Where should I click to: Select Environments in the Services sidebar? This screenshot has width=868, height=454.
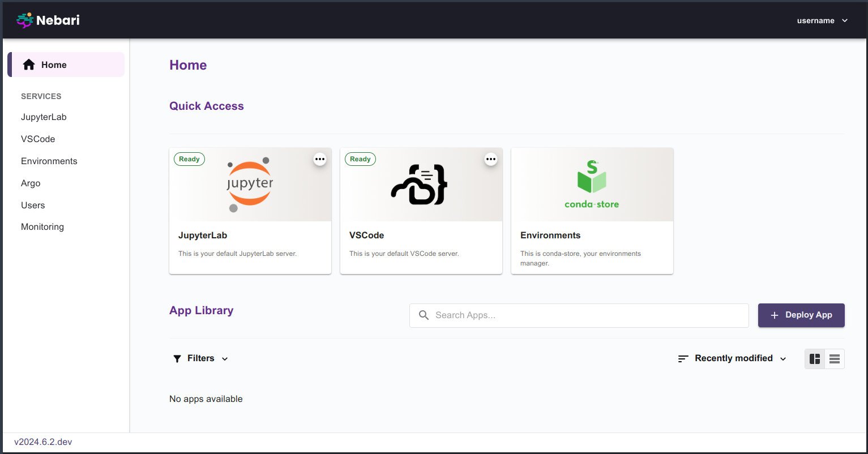click(49, 161)
